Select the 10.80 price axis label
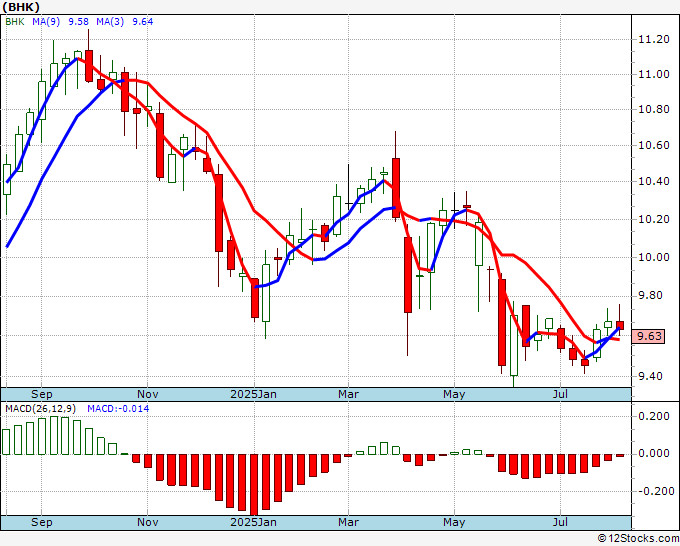Screen dimensions: 680x546 [x=654, y=109]
